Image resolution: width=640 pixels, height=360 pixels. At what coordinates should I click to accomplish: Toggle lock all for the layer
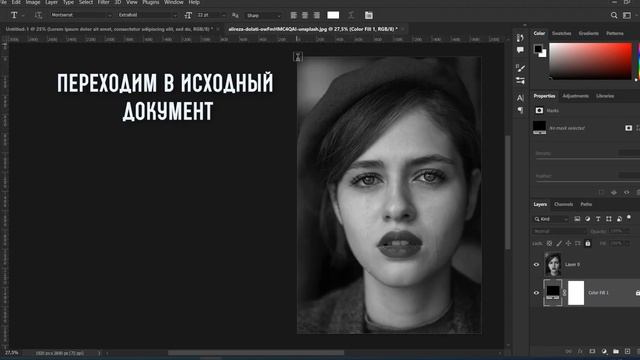coord(588,243)
